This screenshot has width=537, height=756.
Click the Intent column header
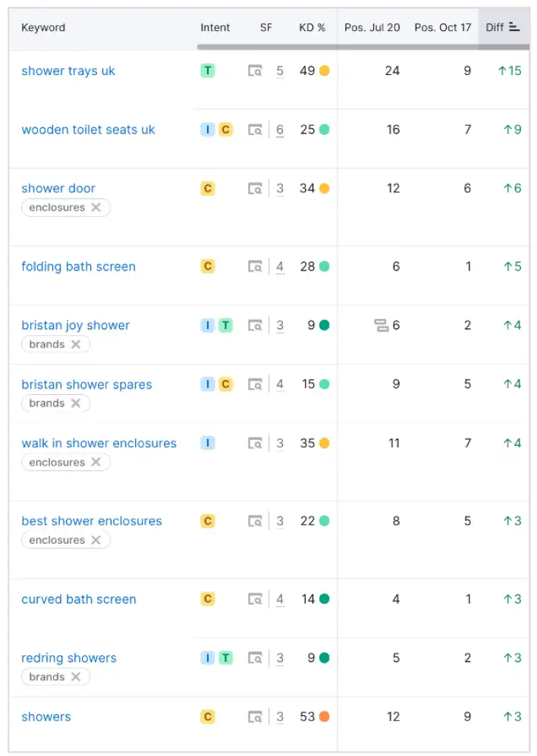point(215,27)
